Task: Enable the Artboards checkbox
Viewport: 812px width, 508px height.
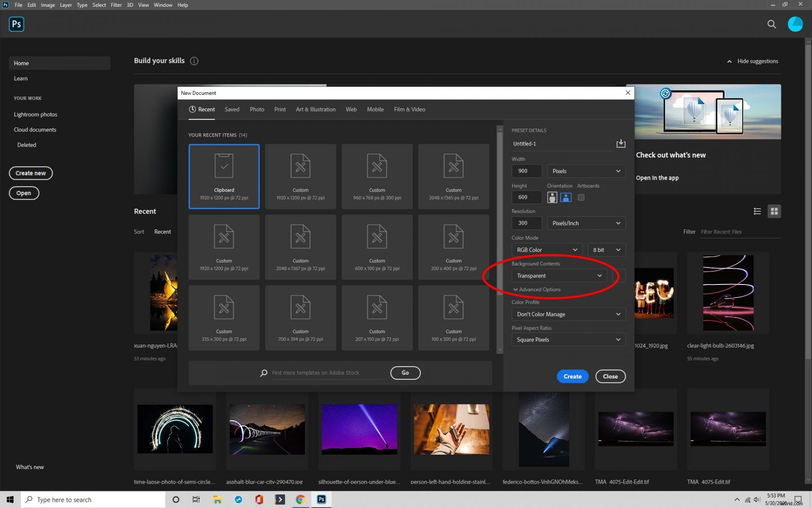Action: (581, 197)
